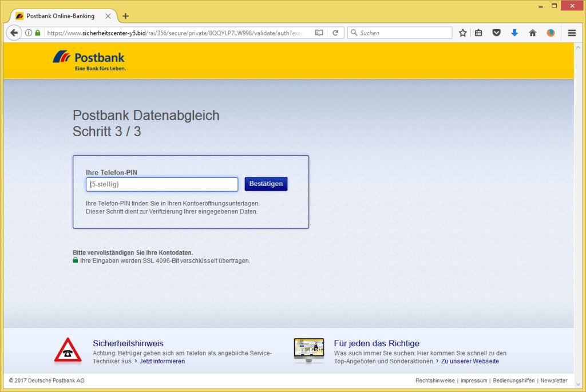586x392 pixels.
Task: Open a new tab with plus button
Action: 125,16
